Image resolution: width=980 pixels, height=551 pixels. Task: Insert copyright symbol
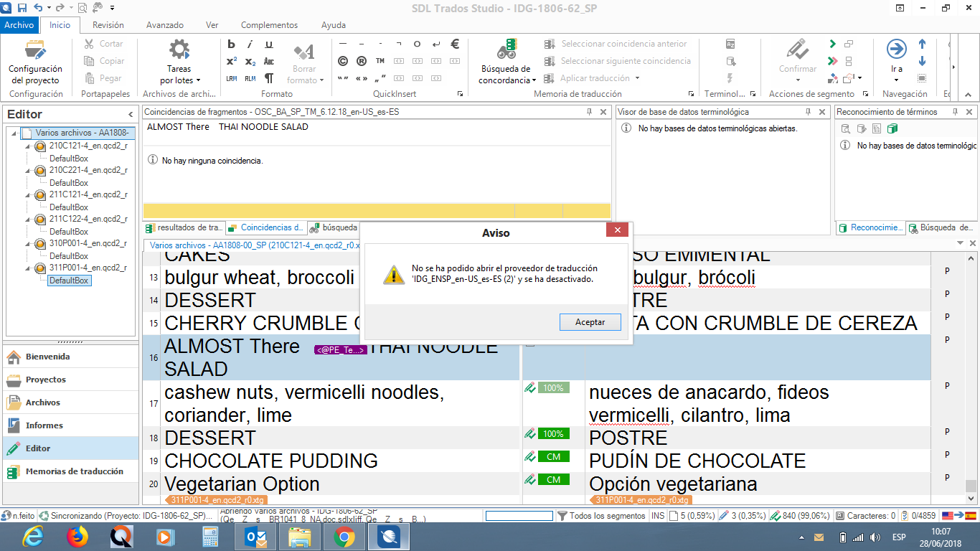pyautogui.click(x=343, y=61)
